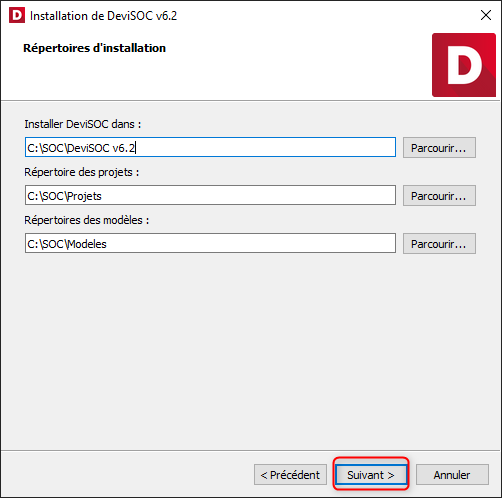Image resolution: width=502 pixels, height=498 pixels.
Task: Place cursor on "Projets" in projects path
Action: [x=84, y=196]
